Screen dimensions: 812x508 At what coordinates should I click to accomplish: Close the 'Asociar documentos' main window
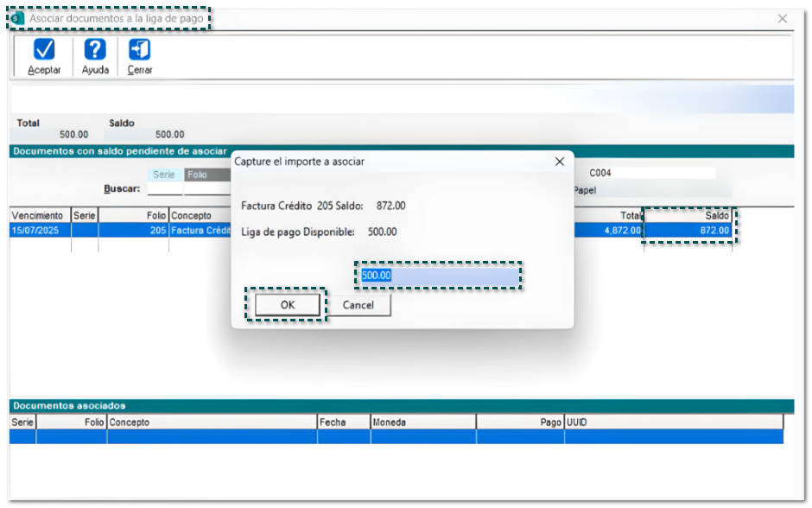tap(783, 18)
